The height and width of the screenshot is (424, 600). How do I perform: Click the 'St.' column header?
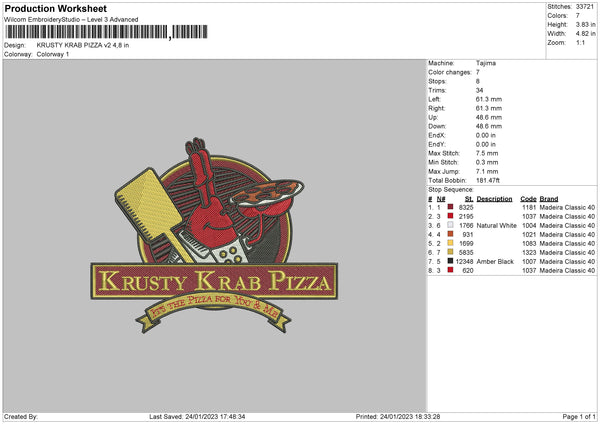tap(469, 199)
